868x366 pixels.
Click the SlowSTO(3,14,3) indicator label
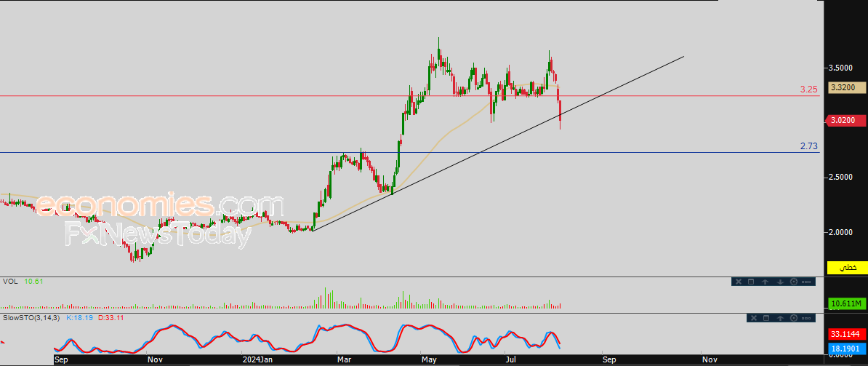click(x=31, y=318)
